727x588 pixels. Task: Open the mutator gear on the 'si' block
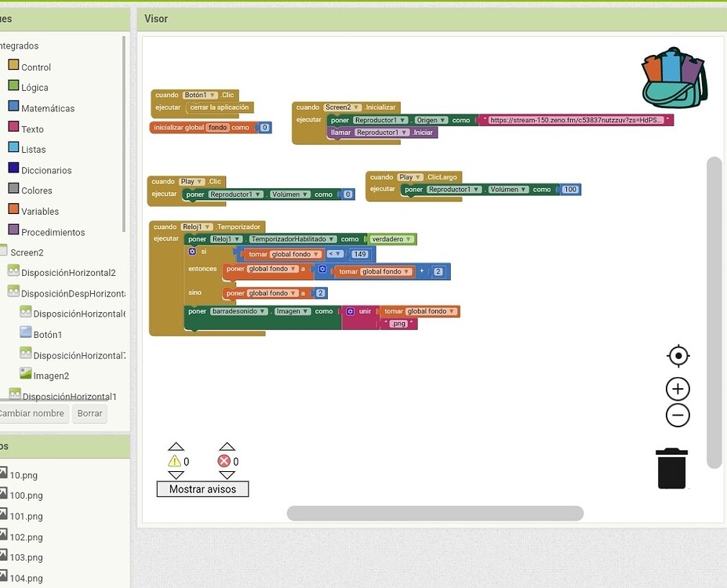[x=192, y=252]
